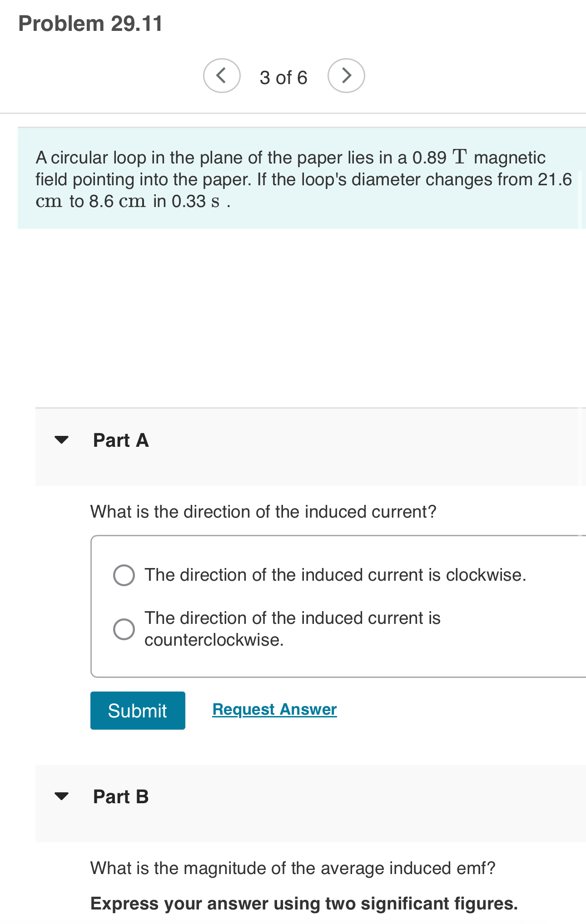The width and height of the screenshot is (586, 924).
Task: Advance to problem 4 with the right arrow
Action: pos(346,75)
